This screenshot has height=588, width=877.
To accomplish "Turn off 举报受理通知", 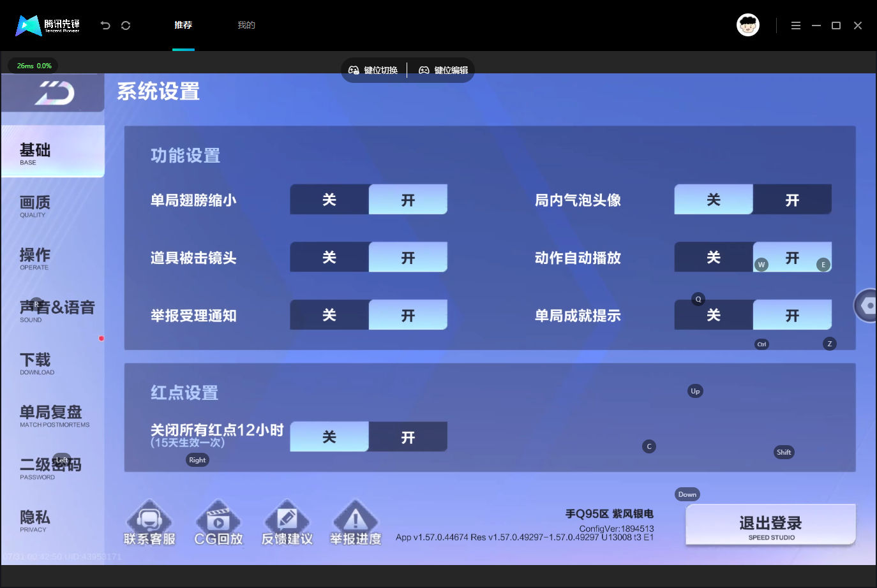I will (x=329, y=315).
